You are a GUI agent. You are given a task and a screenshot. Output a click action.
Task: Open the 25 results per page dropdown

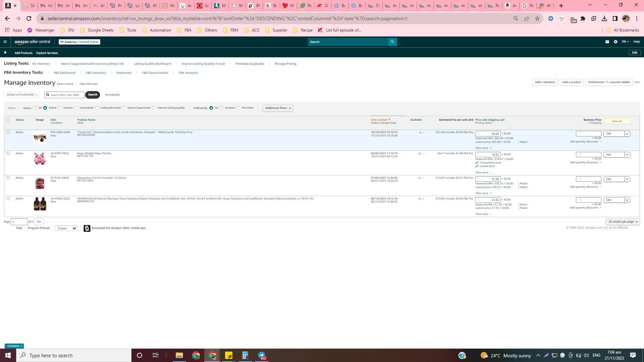[623, 222]
